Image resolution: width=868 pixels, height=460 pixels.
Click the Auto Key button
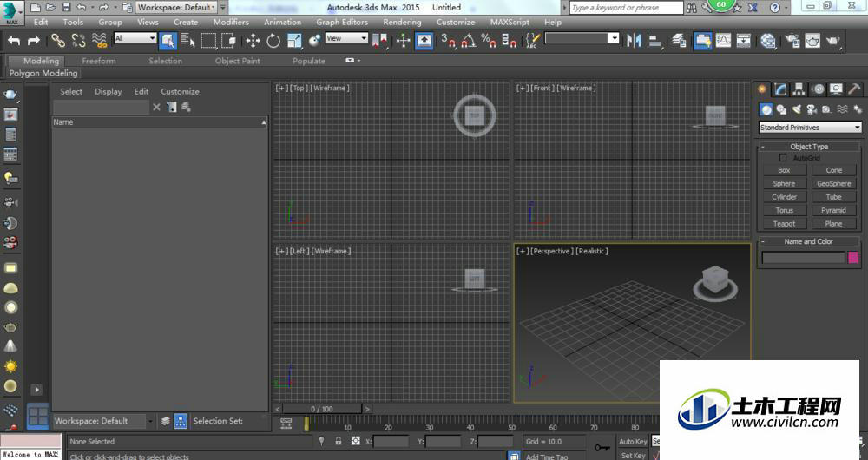(x=633, y=442)
